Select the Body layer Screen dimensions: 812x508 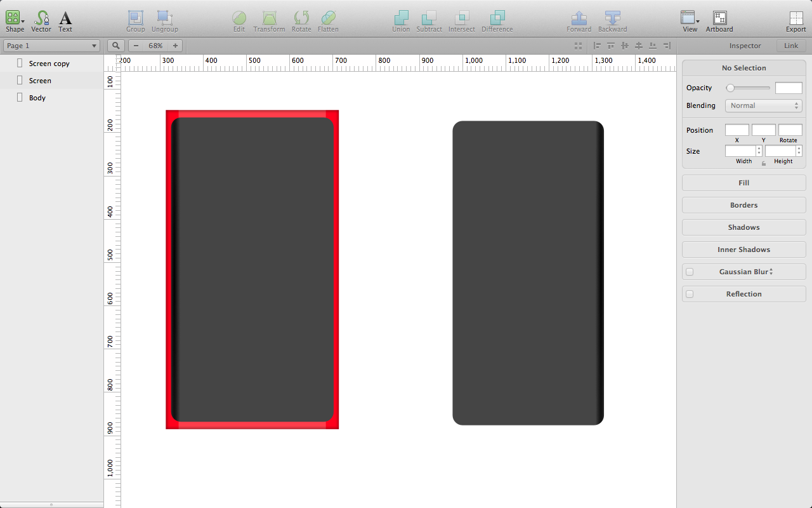(37, 97)
